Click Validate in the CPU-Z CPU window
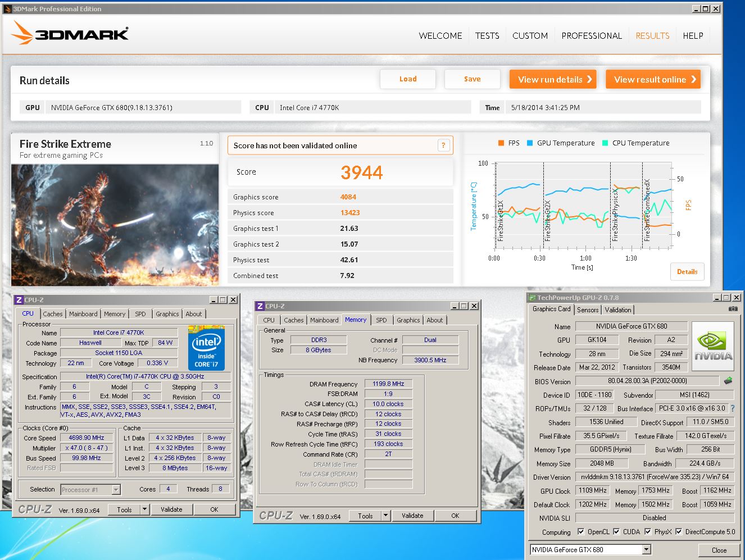The height and width of the screenshot is (560, 745). pyautogui.click(x=171, y=509)
